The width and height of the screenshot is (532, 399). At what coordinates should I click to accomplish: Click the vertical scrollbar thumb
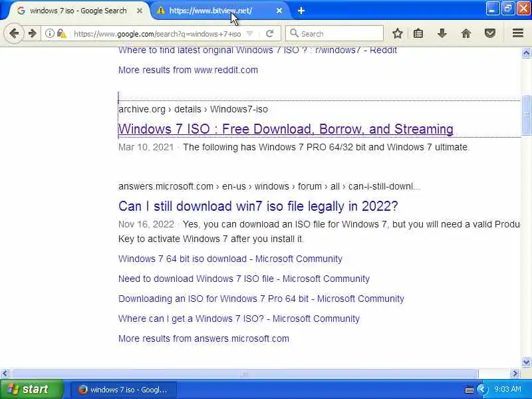[x=526, y=115]
